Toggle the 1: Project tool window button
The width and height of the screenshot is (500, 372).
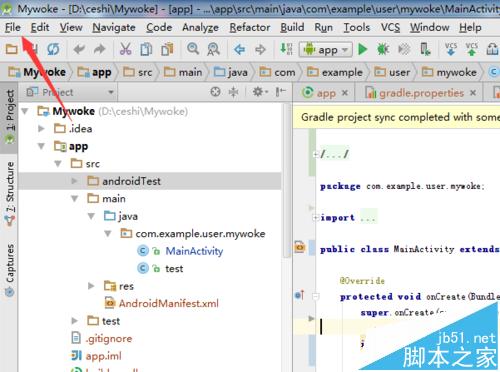(9, 116)
